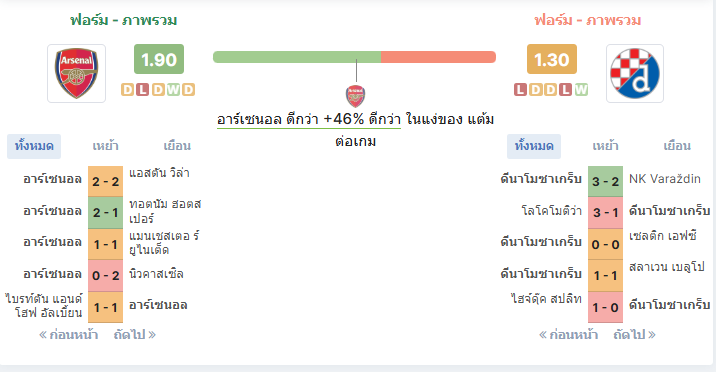Open the 3 - 2 NK Varaždin match score
The width and height of the screenshot is (716, 372).
tap(605, 181)
